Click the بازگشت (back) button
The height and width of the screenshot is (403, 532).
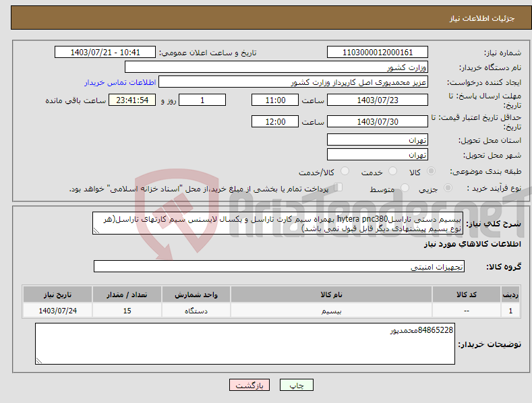click(x=249, y=385)
